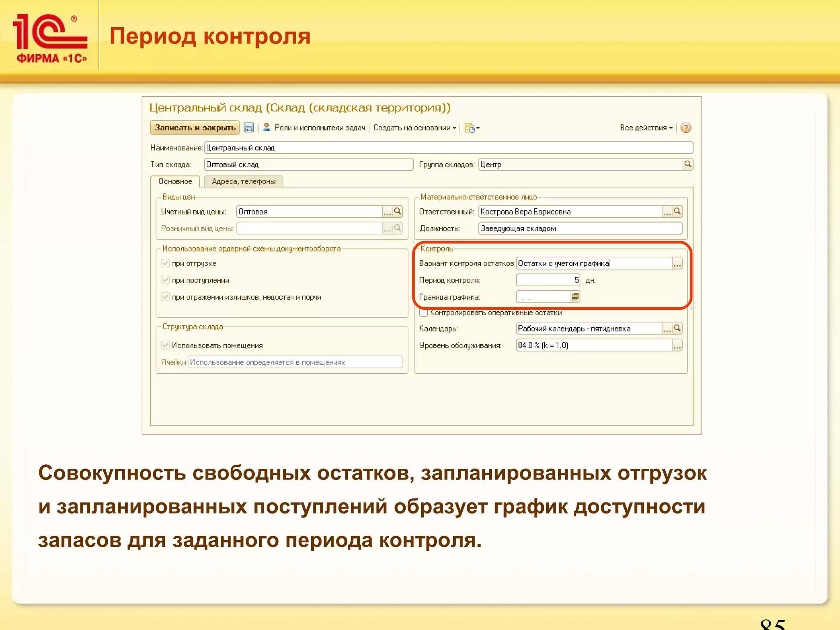
Task: Open calendar picker for Граница графика
Action: (x=575, y=297)
